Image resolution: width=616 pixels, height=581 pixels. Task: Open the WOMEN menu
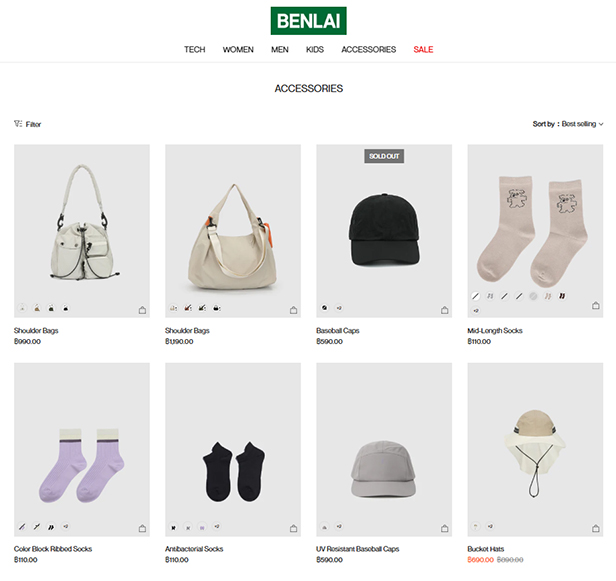[x=238, y=49]
